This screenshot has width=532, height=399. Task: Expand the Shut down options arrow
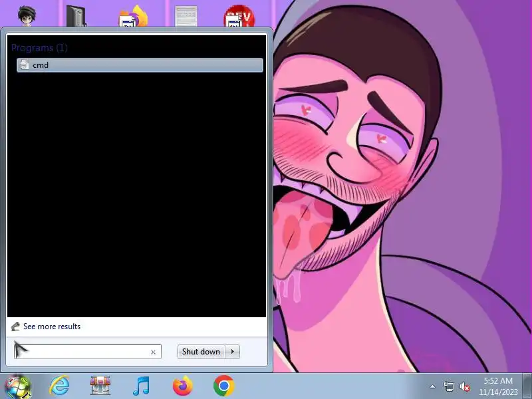232,352
